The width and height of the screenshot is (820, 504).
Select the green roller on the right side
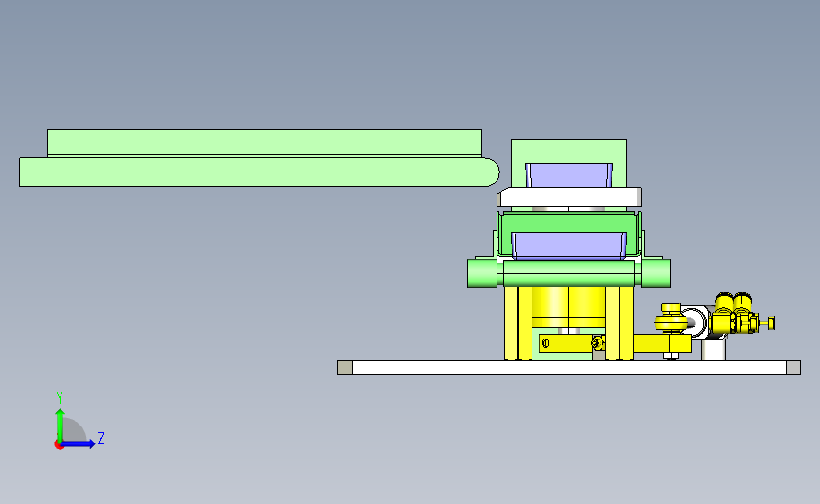pyautogui.click(x=655, y=273)
